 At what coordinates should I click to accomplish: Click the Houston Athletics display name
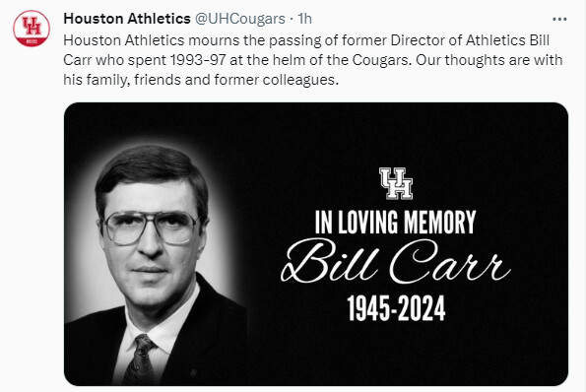(x=127, y=19)
